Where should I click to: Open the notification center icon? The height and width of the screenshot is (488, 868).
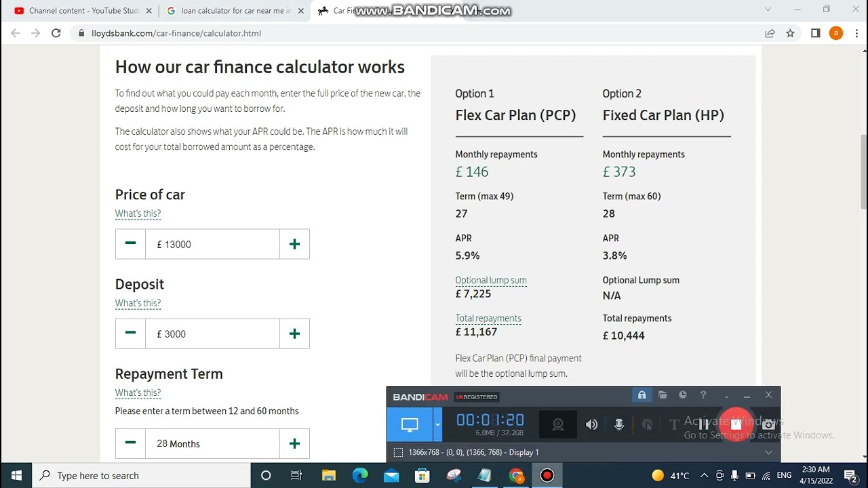click(850, 476)
